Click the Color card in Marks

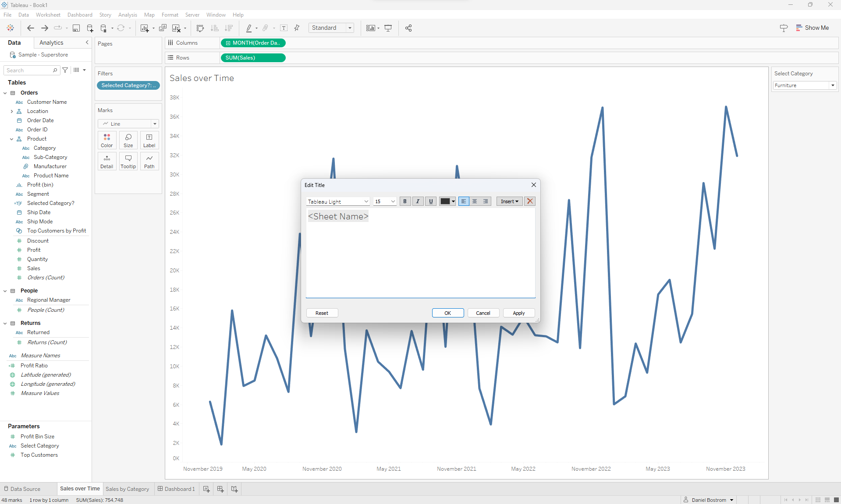click(x=107, y=140)
